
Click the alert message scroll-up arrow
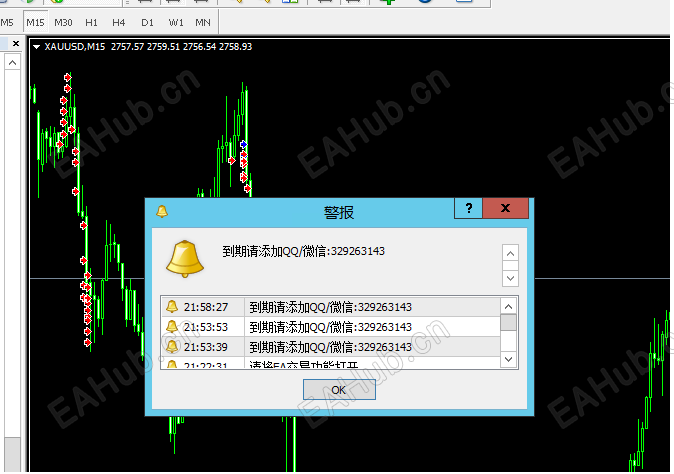(x=510, y=254)
